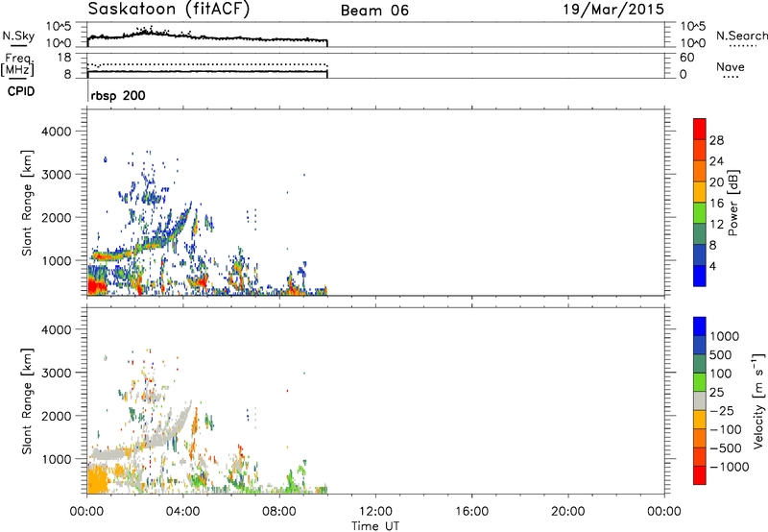Click the orange velocity patch near 00:00
The width and height of the screenshot is (768, 532).
pos(98,479)
